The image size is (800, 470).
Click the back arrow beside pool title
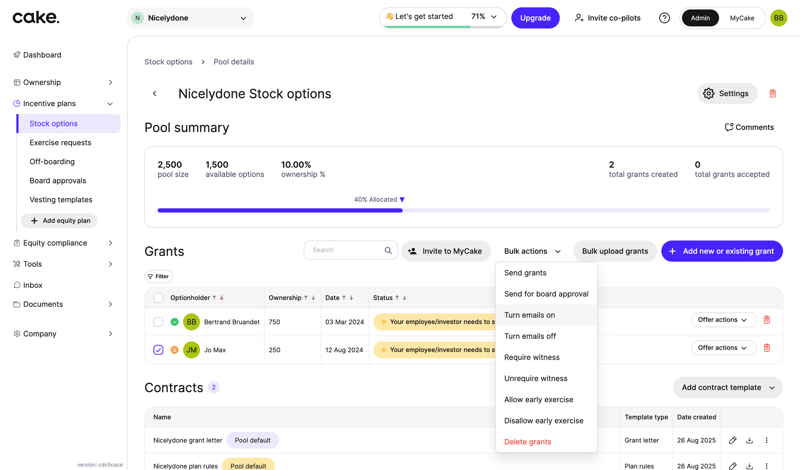click(155, 94)
